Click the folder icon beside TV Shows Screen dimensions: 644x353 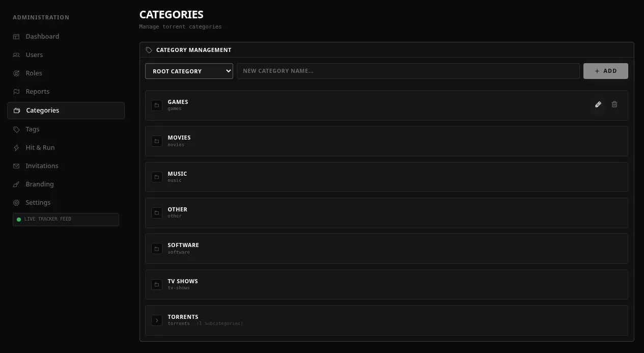pyautogui.click(x=157, y=284)
